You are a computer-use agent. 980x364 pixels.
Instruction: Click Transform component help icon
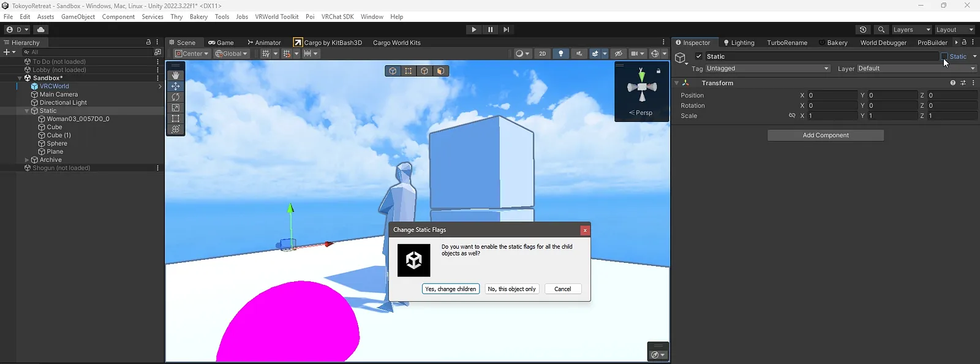(x=953, y=83)
